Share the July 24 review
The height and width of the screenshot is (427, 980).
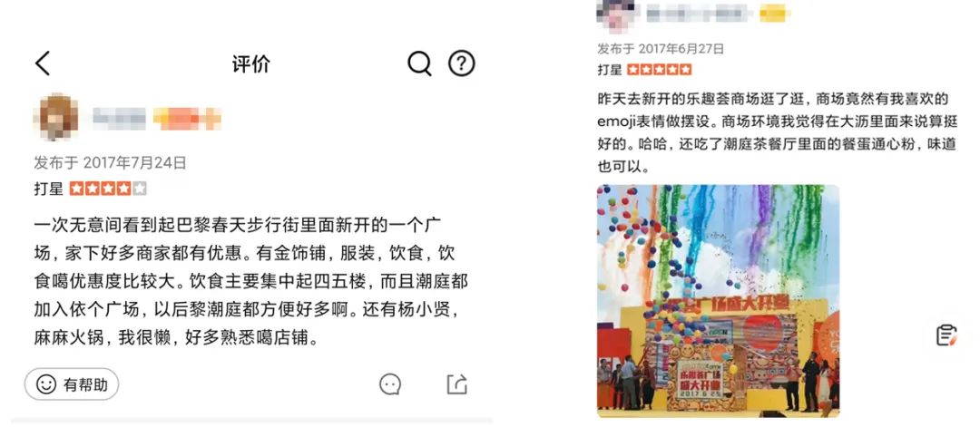click(x=456, y=384)
